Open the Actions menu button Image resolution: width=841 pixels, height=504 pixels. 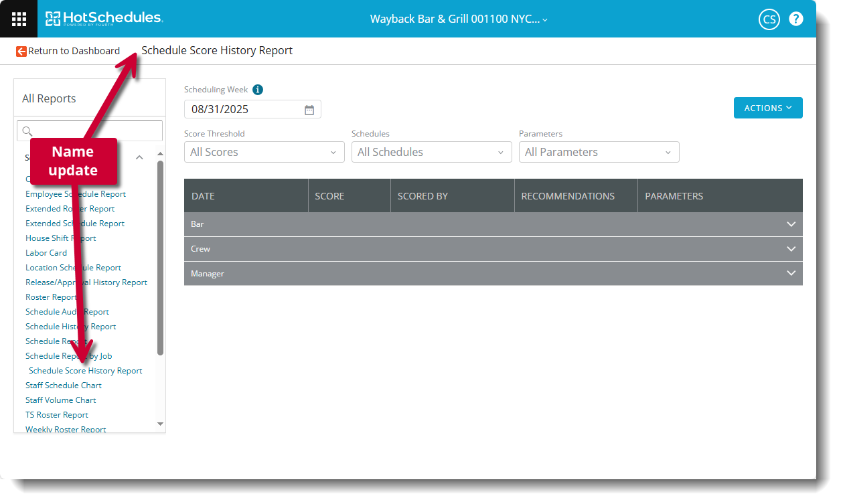[767, 108]
